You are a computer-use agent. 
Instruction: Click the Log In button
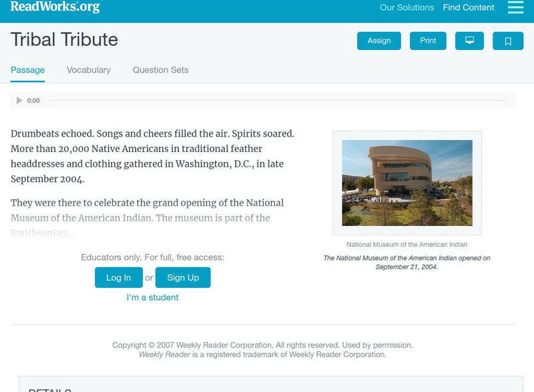[118, 277]
